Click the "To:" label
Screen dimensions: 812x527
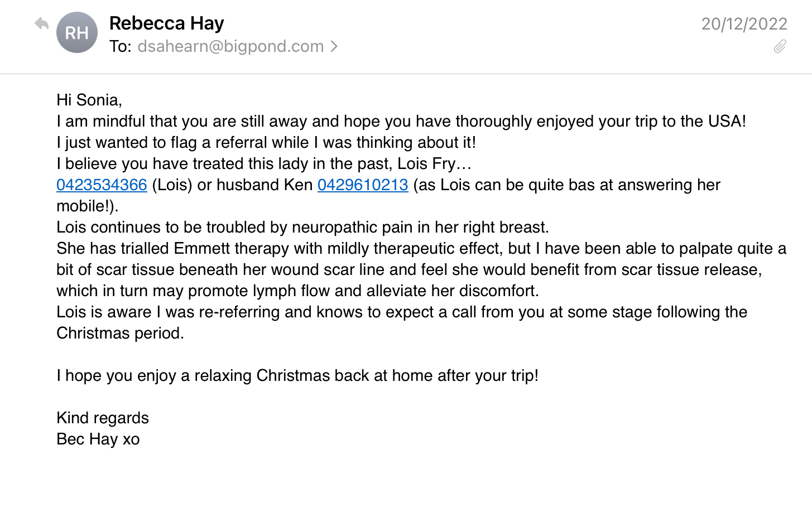[120, 46]
